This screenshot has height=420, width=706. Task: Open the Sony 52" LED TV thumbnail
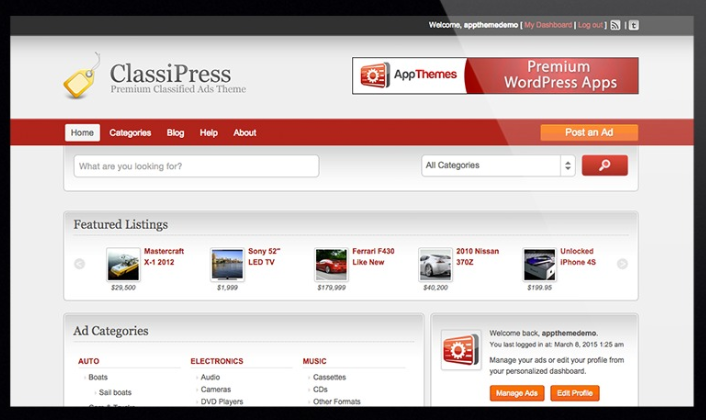(x=227, y=264)
